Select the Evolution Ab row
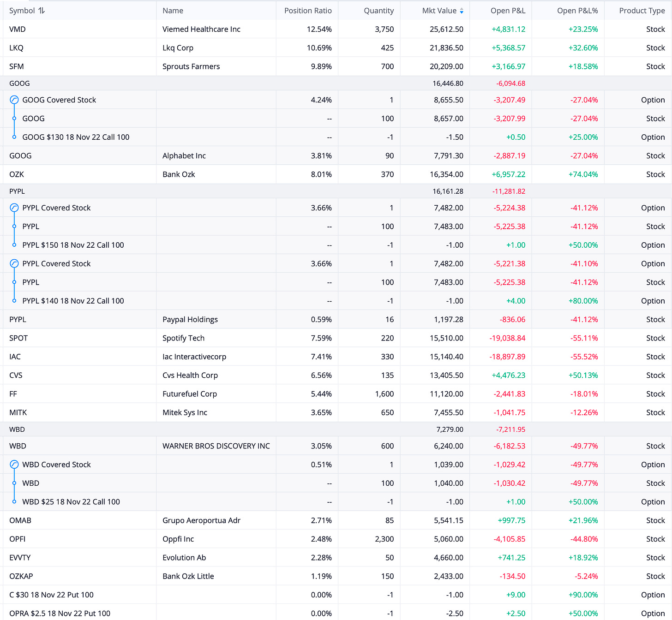The width and height of the screenshot is (672, 620). (336, 558)
